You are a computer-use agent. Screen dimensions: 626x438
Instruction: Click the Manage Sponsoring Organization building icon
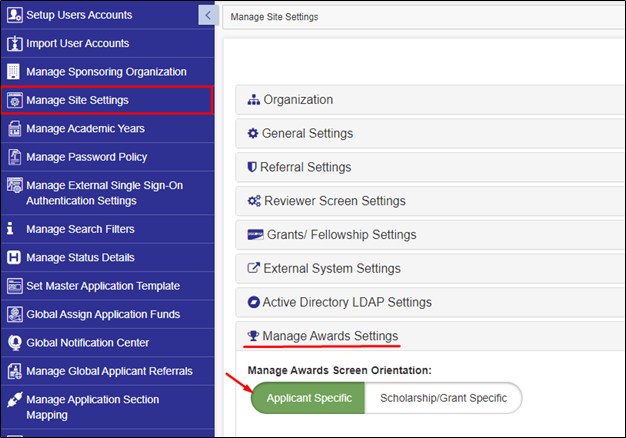tap(14, 72)
